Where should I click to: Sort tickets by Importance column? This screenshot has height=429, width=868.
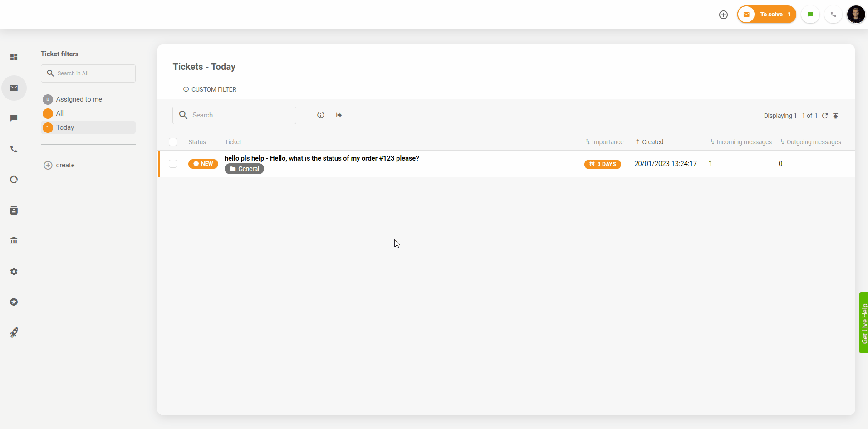[607, 142]
